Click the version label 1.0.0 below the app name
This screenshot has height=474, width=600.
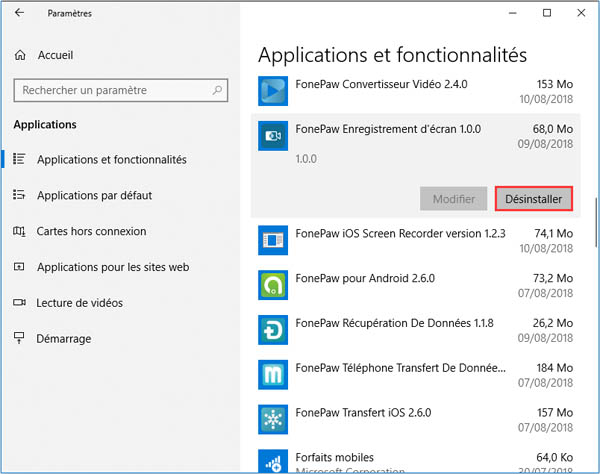pos(306,159)
